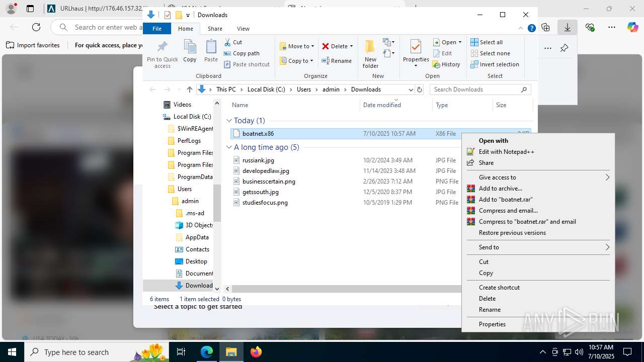The height and width of the screenshot is (362, 644).
Task: Create a New folder
Action: [370, 54]
